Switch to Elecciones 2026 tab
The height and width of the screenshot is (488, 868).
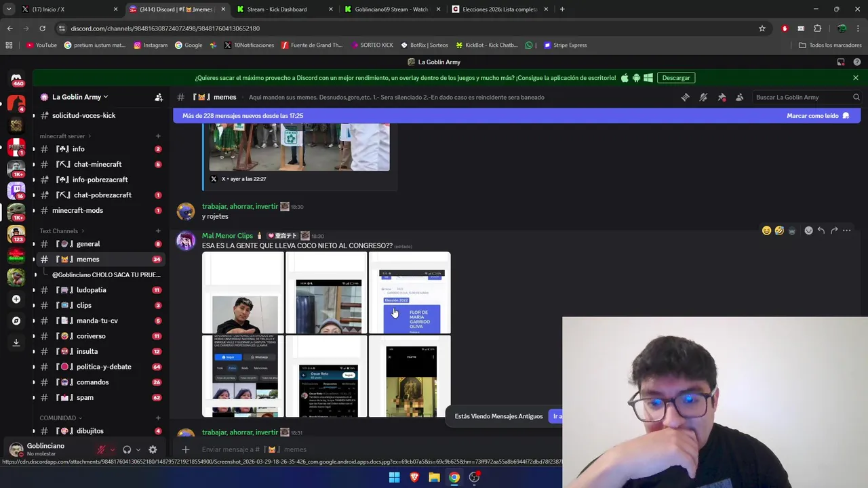[500, 9]
